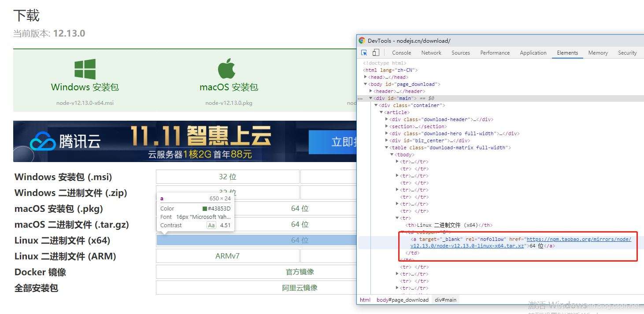The width and height of the screenshot is (644, 314).
Task: Click the node-v12.13.0-x64.msi filename
Action: point(85,103)
